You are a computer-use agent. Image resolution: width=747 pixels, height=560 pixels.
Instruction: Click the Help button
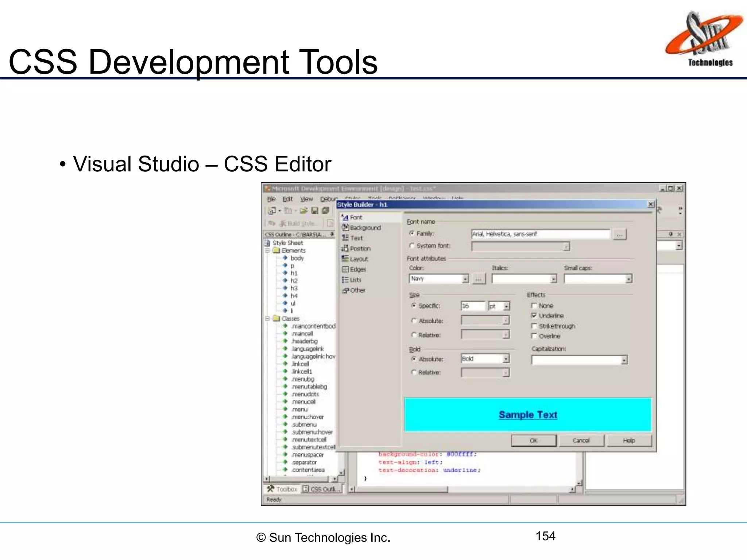629,440
